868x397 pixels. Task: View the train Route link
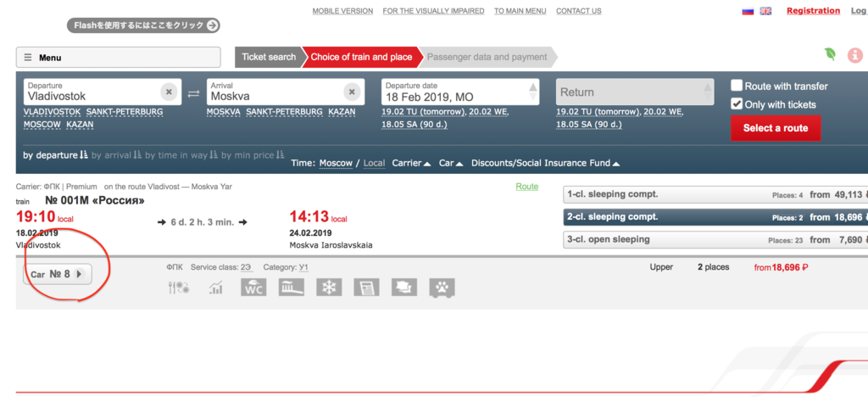pyautogui.click(x=527, y=187)
